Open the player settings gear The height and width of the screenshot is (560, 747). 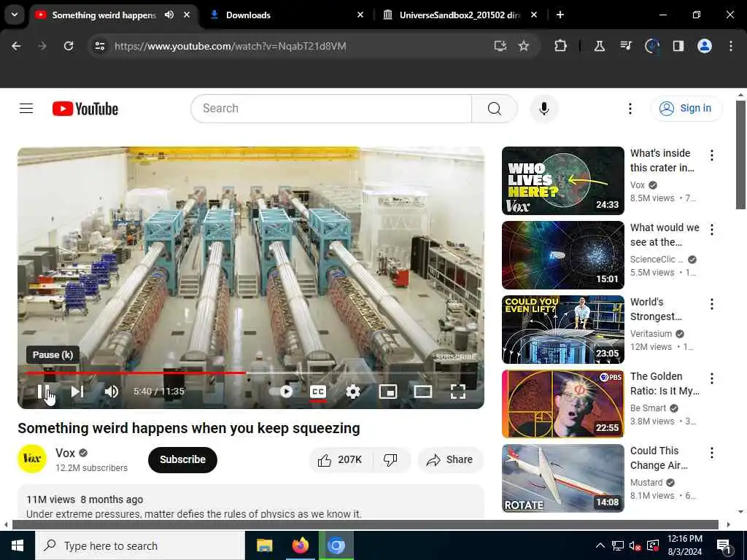tap(353, 392)
